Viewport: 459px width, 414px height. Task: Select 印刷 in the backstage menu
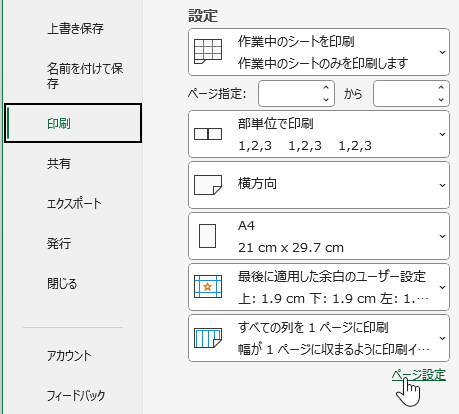73,123
